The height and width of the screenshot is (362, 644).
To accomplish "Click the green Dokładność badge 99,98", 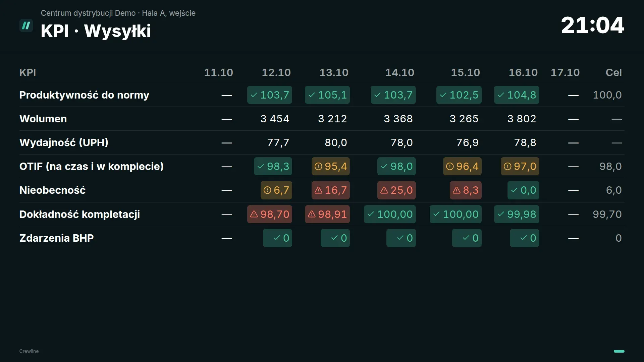I will 517,214.
